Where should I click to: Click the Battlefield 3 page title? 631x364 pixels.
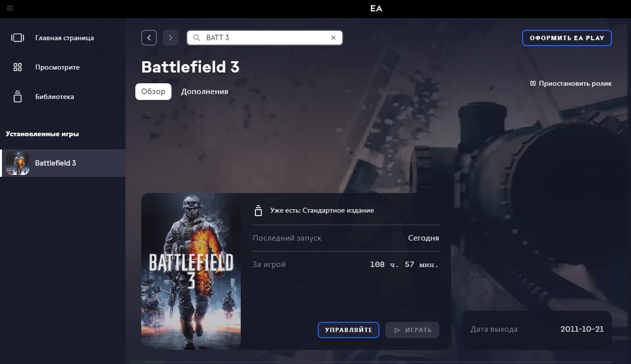190,67
